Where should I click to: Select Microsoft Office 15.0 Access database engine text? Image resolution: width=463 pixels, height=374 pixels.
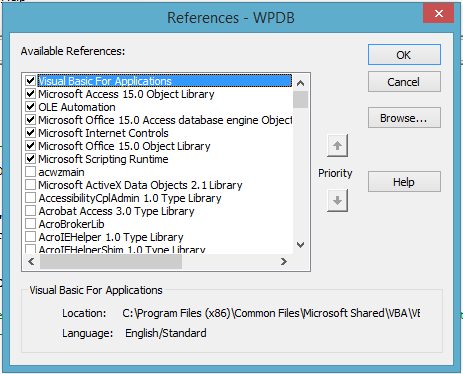point(165,120)
